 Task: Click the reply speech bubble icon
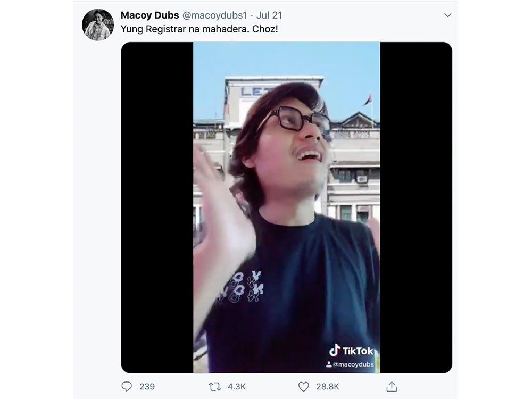(x=127, y=386)
